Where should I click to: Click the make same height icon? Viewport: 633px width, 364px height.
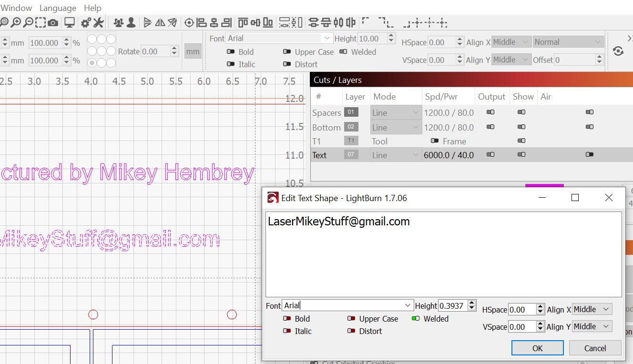tap(297, 22)
